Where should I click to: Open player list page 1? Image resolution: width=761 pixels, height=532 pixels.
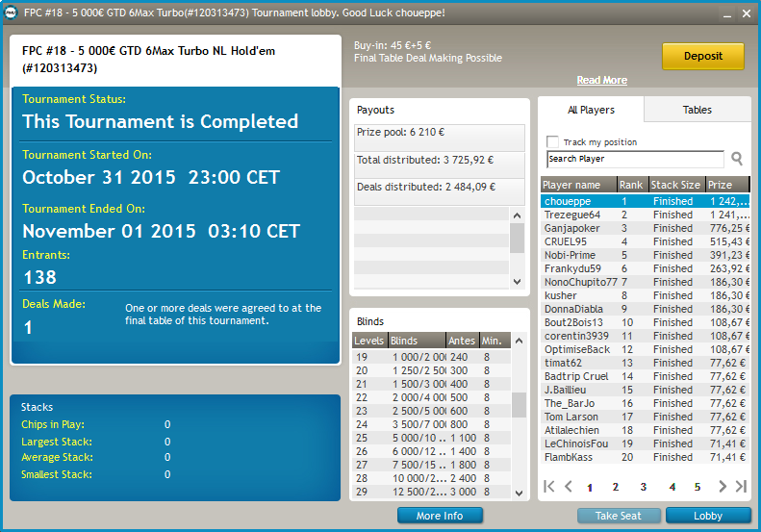[x=590, y=488]
